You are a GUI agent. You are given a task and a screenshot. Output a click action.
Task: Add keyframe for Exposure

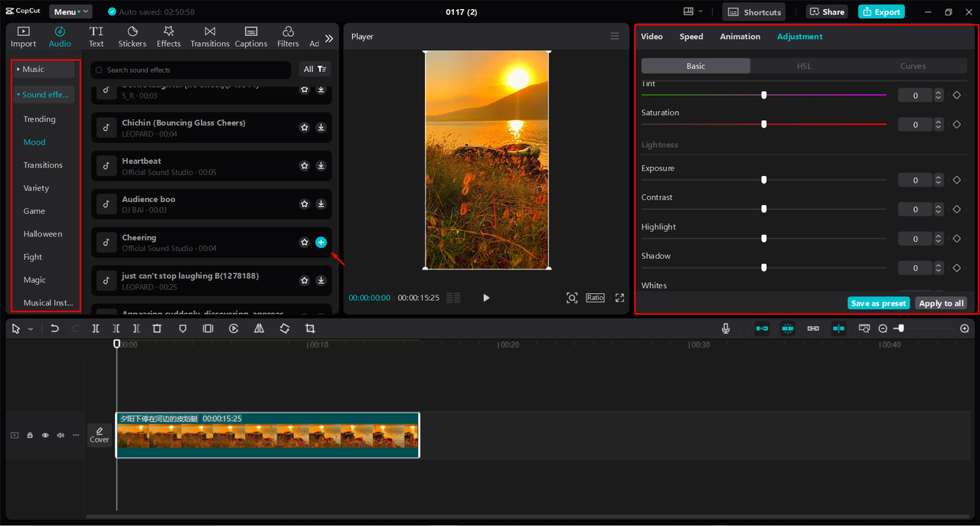(956, 180)
